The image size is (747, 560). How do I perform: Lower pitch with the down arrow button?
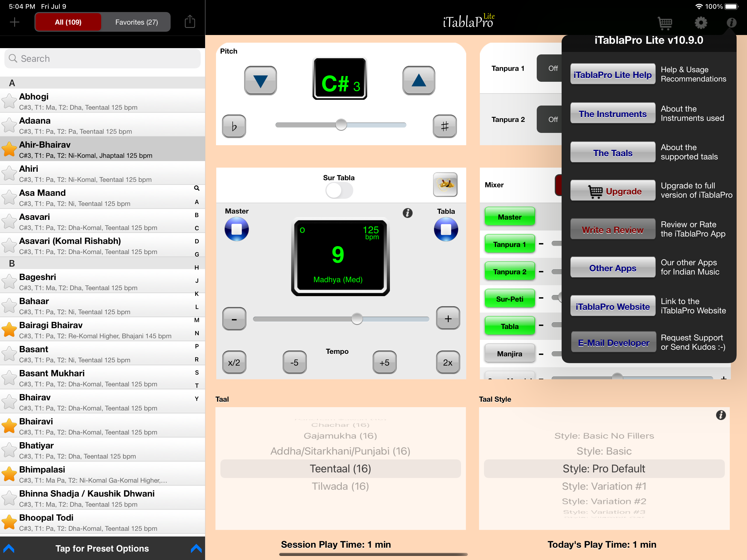260,80
